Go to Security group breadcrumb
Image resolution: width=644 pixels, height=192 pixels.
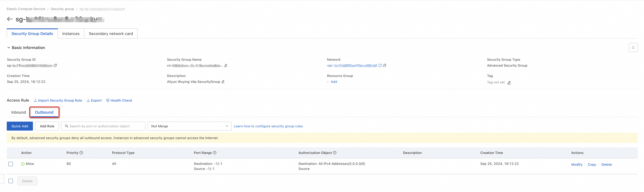pyautogui.click(x=62, y=9)
